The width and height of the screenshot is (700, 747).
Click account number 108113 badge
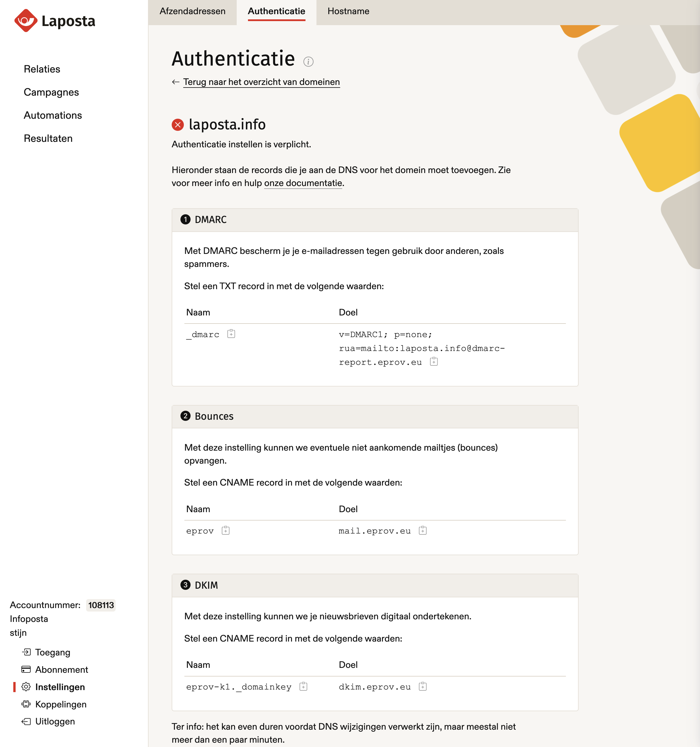[101, 605]
